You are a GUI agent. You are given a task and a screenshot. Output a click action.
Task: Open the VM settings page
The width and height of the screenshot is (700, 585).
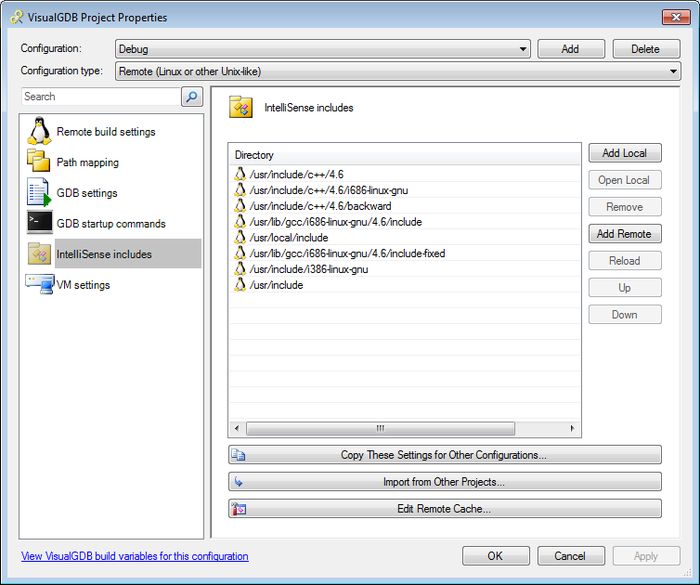tap(83, 285)
